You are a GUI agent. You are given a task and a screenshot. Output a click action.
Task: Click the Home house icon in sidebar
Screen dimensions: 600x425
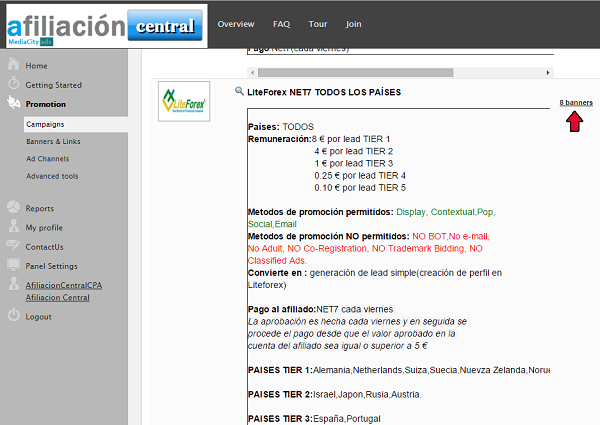[x=13, y=64]
